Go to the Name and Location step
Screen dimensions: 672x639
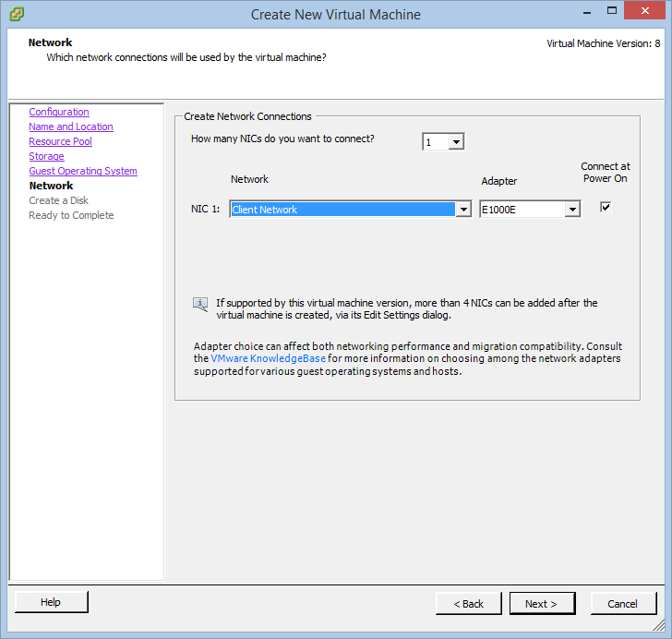click(x=71, y=127)
